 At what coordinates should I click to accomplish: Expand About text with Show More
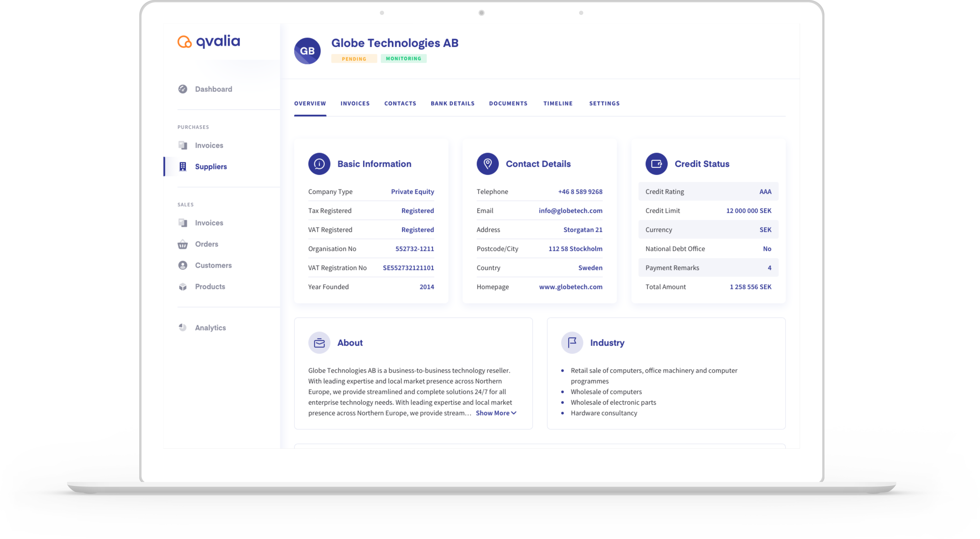tap(496, 413)
